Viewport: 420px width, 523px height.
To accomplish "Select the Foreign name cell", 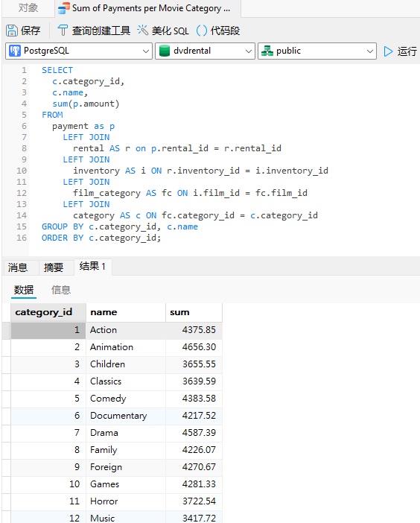I will (x=126, y=467).
